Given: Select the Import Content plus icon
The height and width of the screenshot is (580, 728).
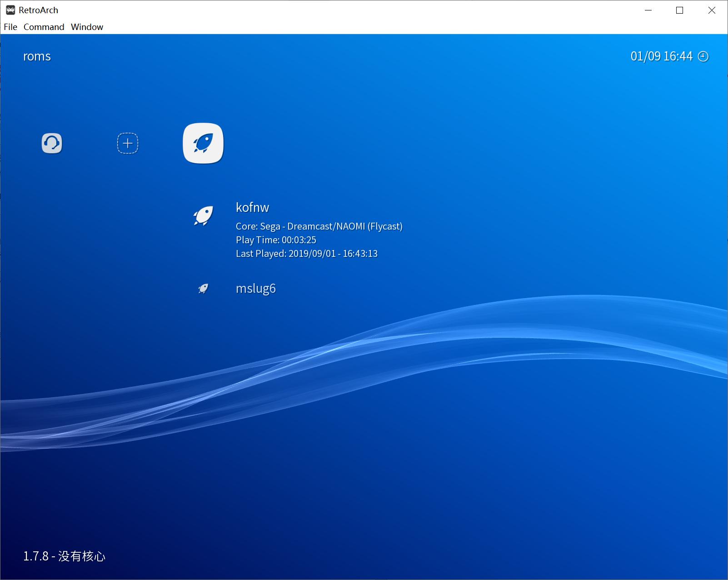Looking at the screenshot, I should [x=128, y=143].
